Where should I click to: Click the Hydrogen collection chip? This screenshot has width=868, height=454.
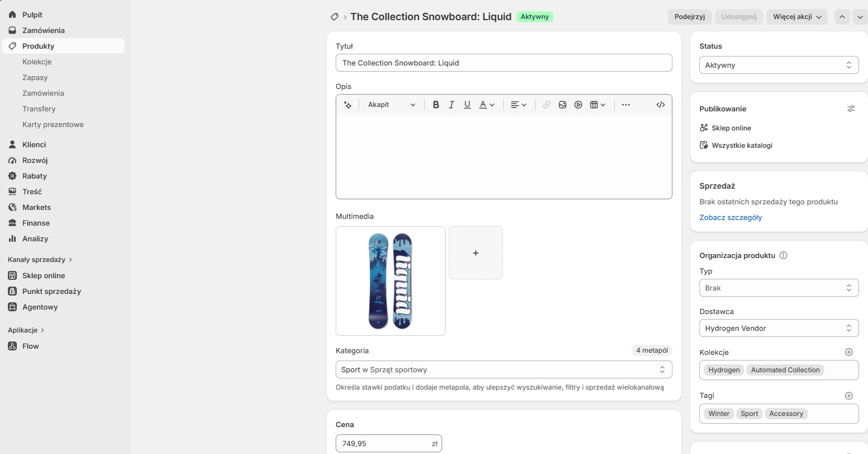(x=724, y=370)
